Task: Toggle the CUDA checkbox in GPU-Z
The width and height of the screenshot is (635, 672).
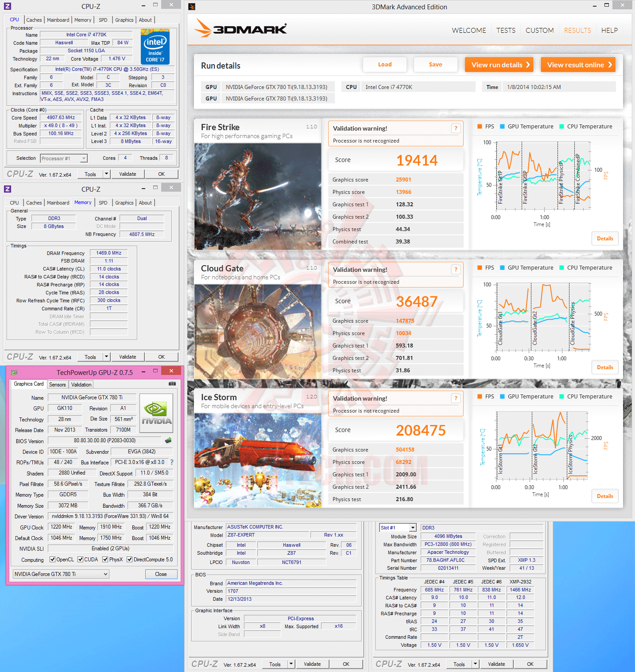Action: [x=81, y=560]
